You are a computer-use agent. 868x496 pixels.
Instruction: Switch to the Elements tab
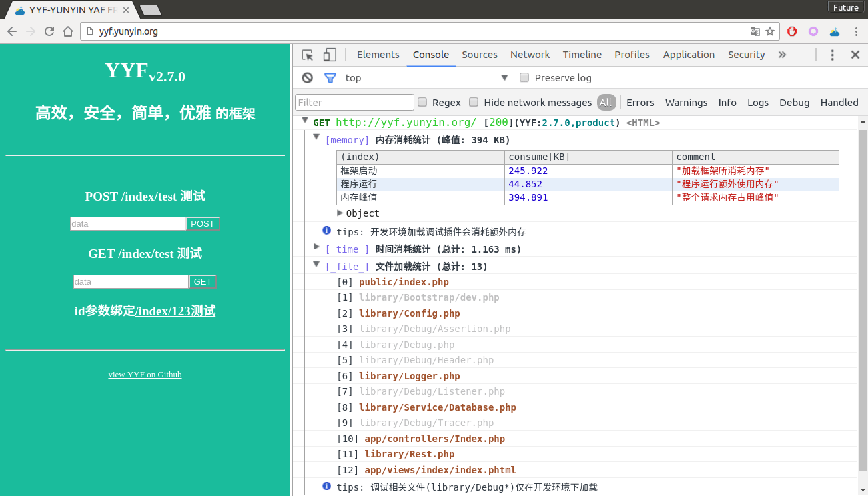[378, 55]
